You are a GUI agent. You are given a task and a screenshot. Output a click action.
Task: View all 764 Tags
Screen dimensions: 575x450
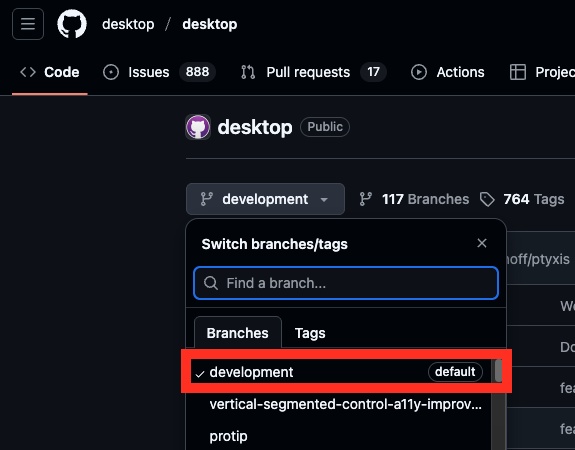tap(522, 199)
